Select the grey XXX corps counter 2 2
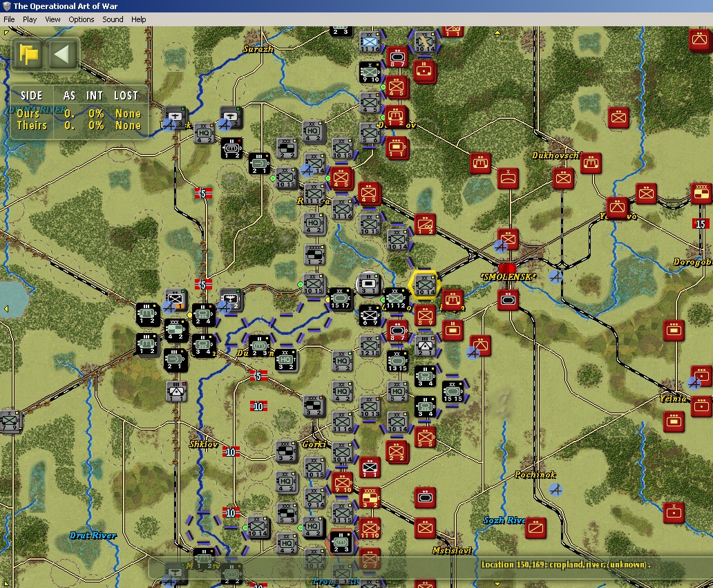The width and height of the screenshot is (713, 588). pyautogui.click(x=287, y=149)
